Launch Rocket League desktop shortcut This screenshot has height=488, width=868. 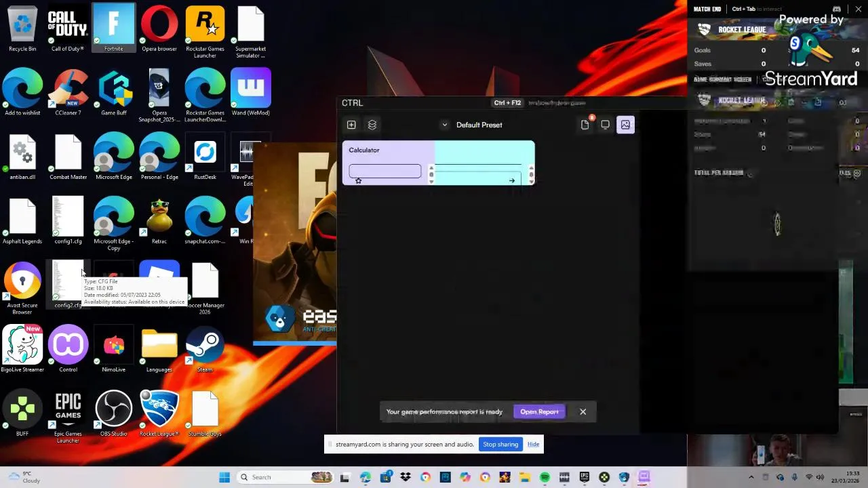159,414
